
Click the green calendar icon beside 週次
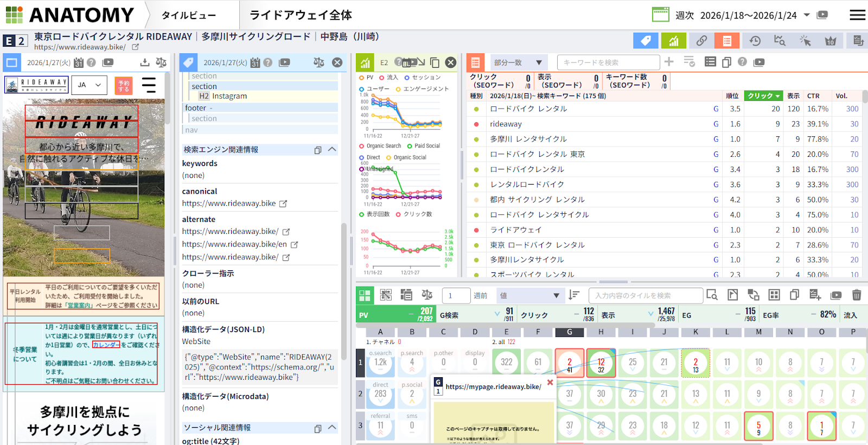[660, 15]
